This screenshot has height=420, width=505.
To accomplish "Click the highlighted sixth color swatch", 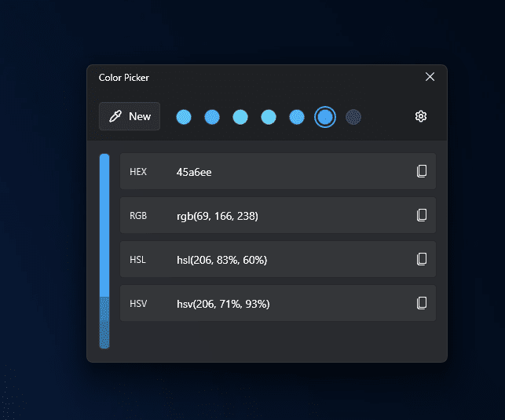I will point(325,117).
